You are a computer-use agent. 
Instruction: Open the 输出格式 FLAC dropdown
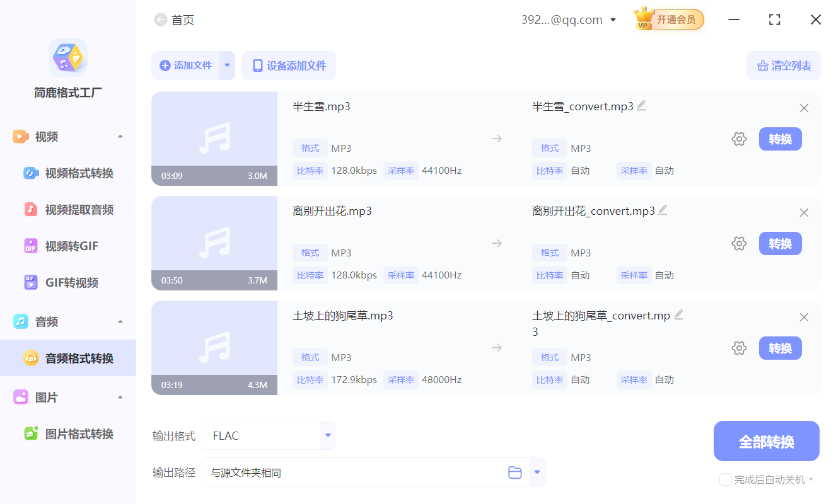(x=327, y=435)
